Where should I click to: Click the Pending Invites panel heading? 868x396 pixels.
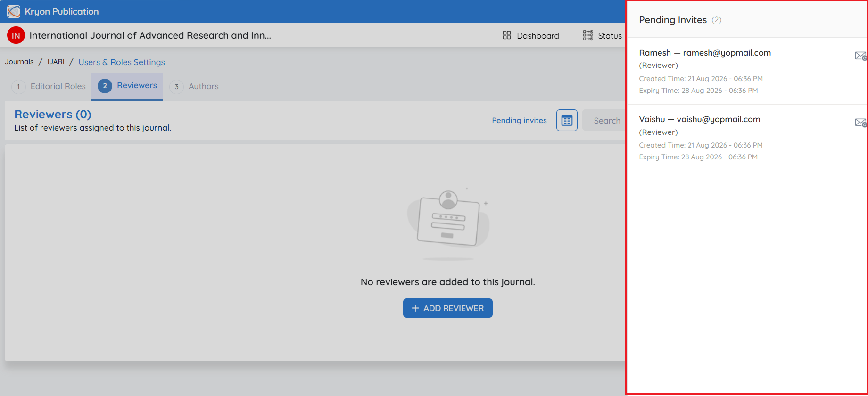673,20
